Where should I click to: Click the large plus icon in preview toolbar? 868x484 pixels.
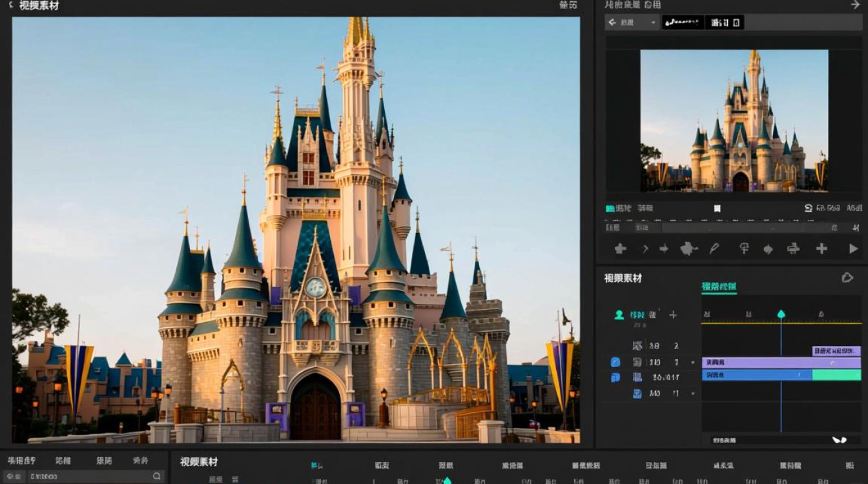821,248
